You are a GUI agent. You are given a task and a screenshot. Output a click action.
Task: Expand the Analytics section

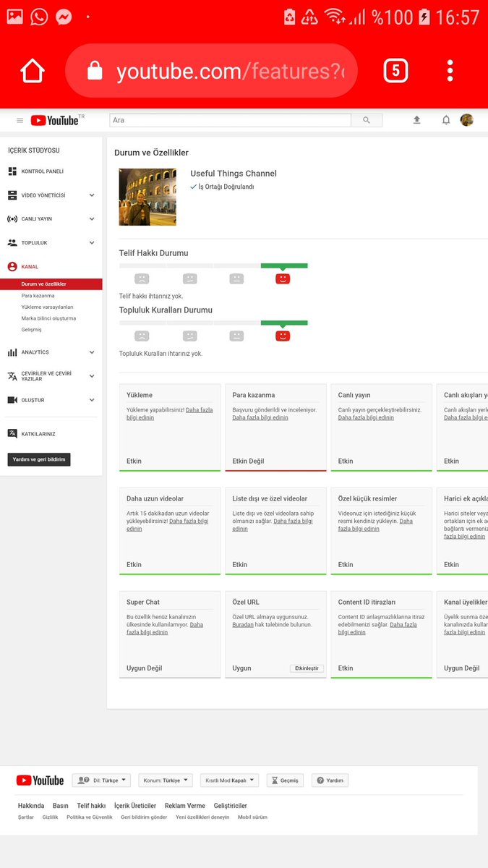click(x=92, y=352)
